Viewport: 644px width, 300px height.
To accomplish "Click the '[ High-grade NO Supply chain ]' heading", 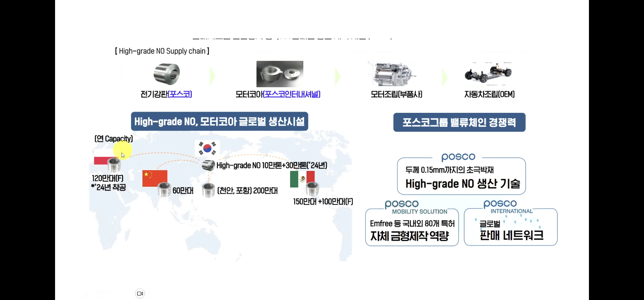I will coord(162,51).
